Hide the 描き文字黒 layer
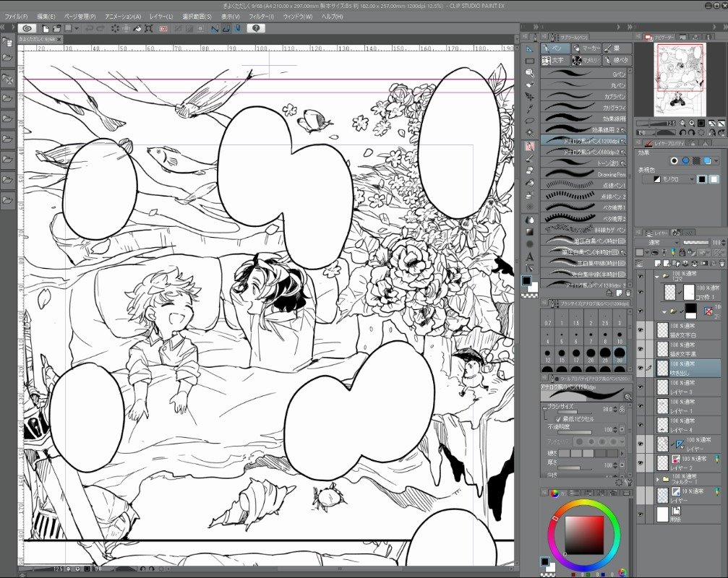The image size is (728, 578). (641, 349)
